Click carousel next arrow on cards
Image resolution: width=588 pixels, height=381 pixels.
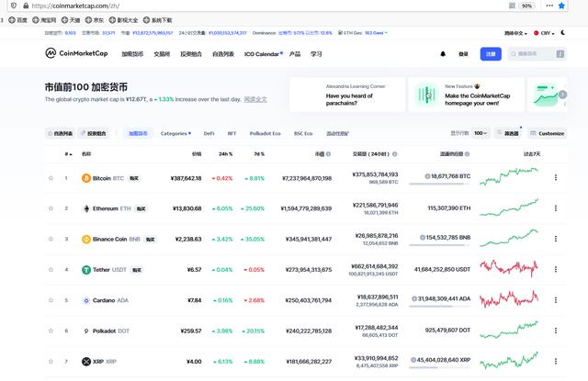pyautogui.click(x=562, y=95)
